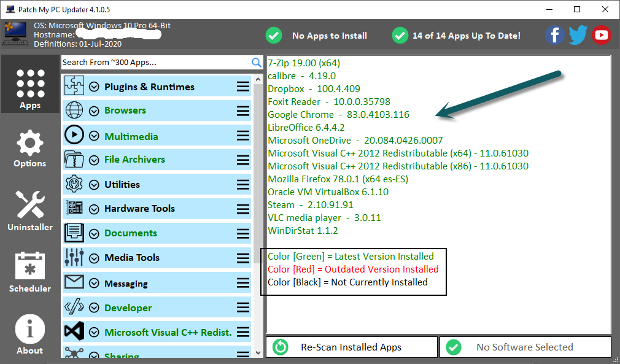Expand the Media Tools chevron
The width and height of the screenshot is (620, 364).
click(x=94, y=258)
